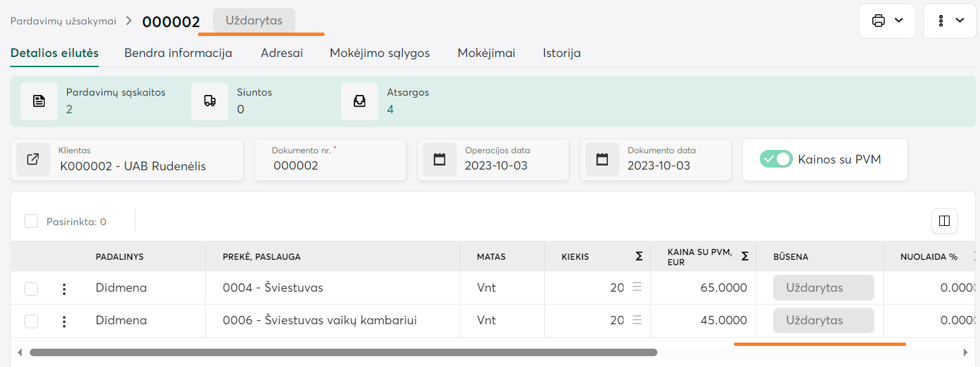Open the column layout chooser icon
The height and width of the screenshot is (367, 980).
944,220
